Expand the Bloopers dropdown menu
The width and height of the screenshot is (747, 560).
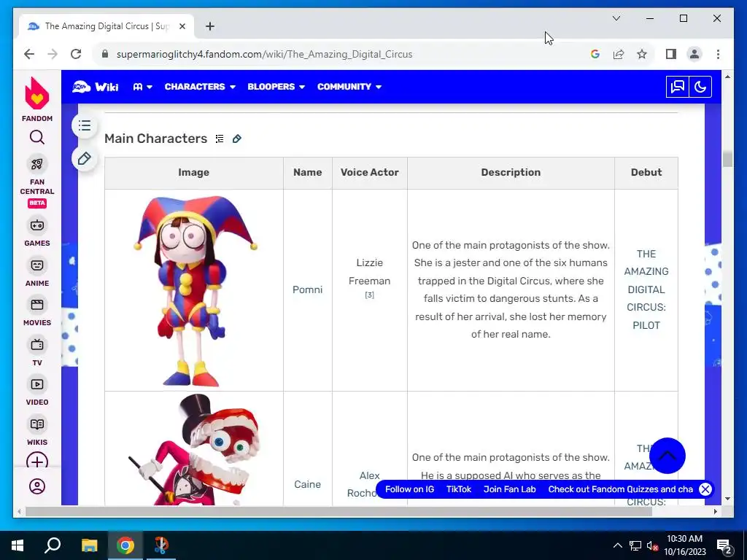[x=276, y=87]
